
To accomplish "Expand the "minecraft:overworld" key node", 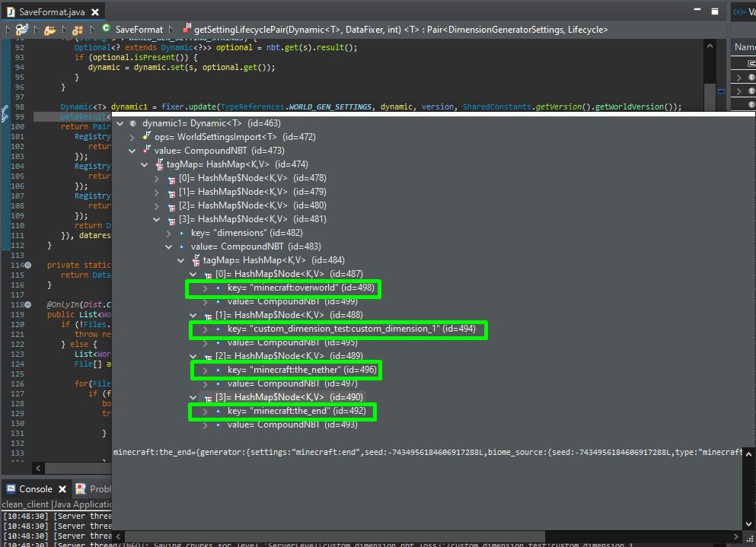I will click(206, 288).
